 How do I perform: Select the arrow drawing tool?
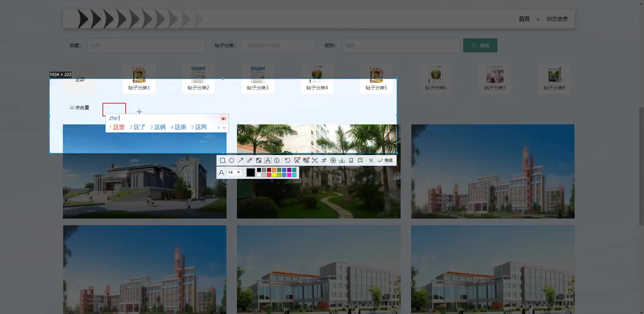pos(241,160)
